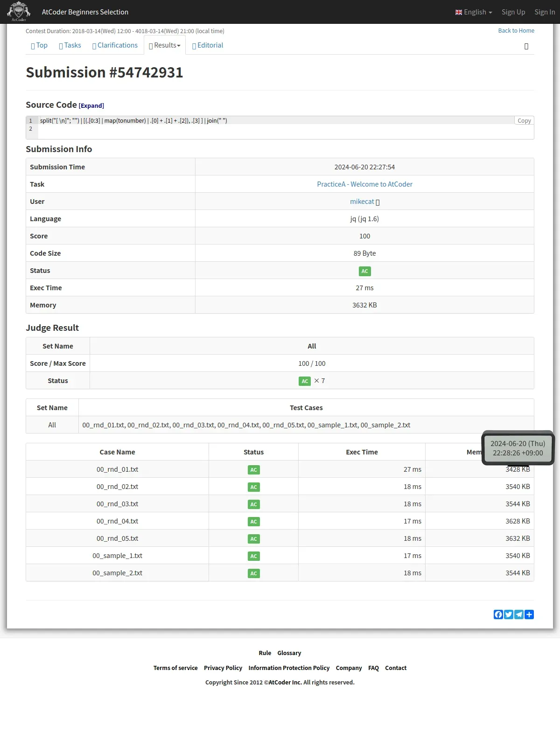The height and width of the screenshot is (733, 560).
Task: Open the FAQ footer link
Action: coord(373,668)
